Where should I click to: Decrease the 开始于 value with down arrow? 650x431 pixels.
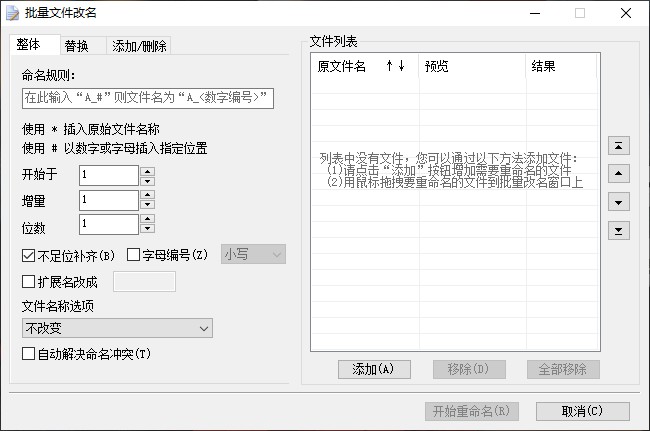(148, 181)
